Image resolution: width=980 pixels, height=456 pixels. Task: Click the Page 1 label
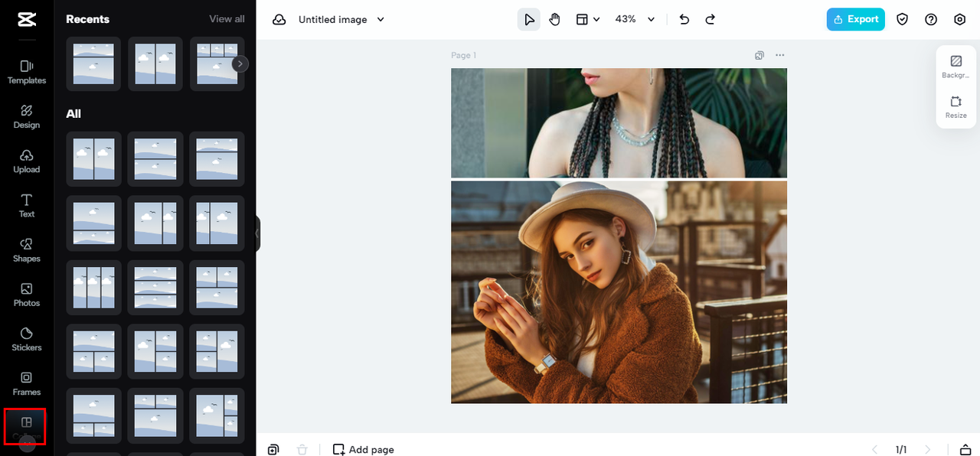click(464, 55)
